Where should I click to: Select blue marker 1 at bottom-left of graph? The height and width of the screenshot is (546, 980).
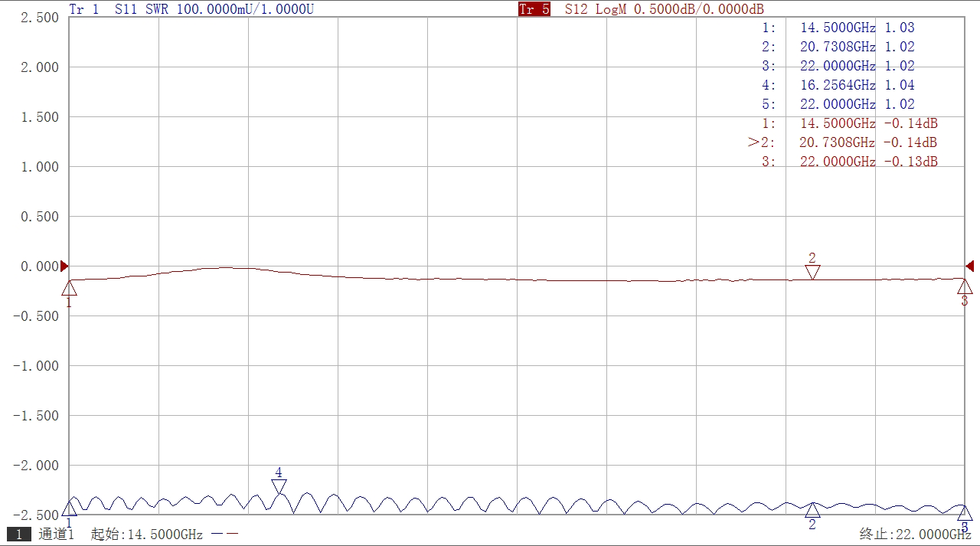70,508
